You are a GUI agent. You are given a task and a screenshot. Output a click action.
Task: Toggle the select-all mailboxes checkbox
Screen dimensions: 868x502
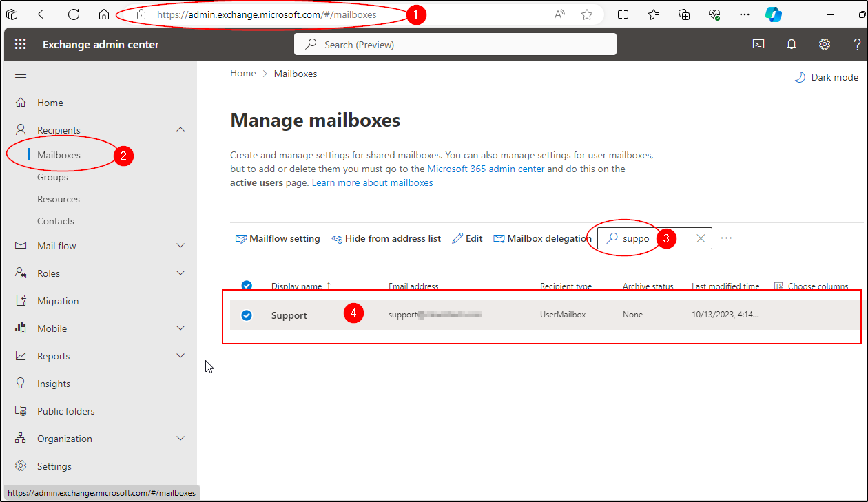click(247, 286)
